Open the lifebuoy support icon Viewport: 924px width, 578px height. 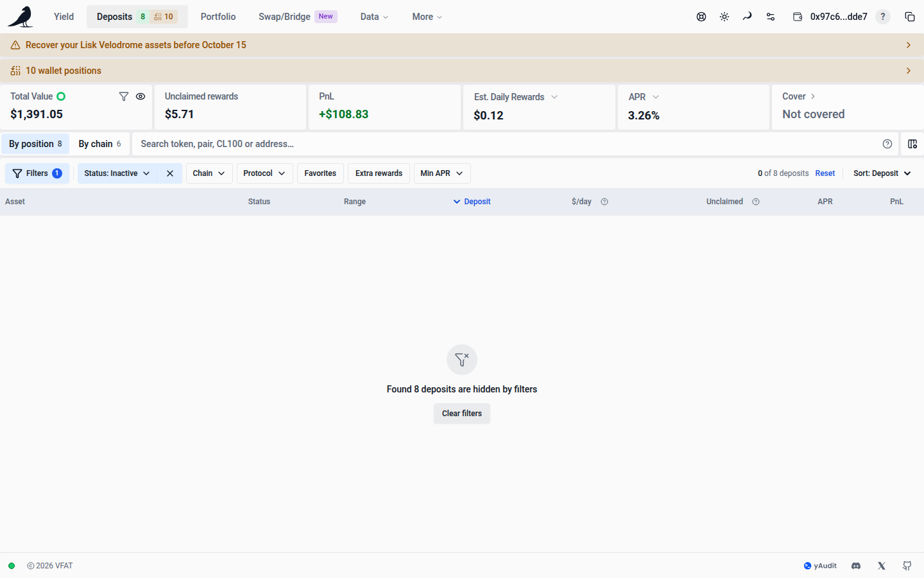(701, 17)
